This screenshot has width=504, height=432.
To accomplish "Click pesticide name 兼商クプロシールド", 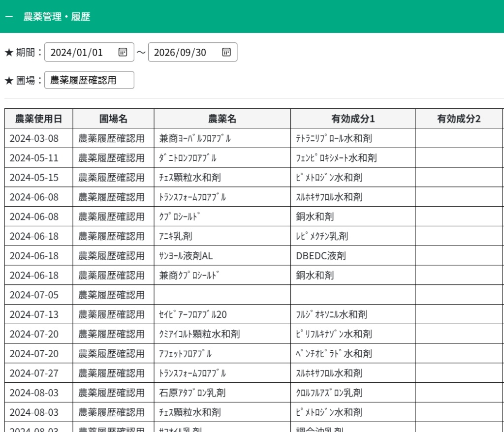I will point(189,276).
